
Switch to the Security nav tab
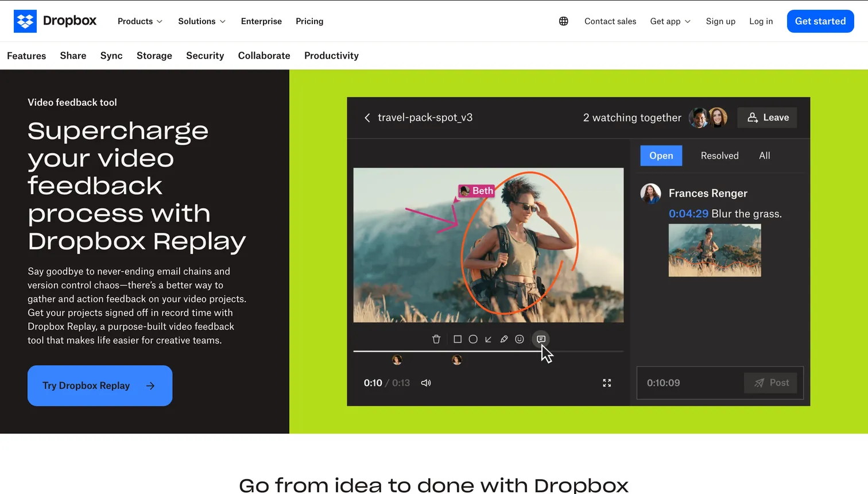205,55
